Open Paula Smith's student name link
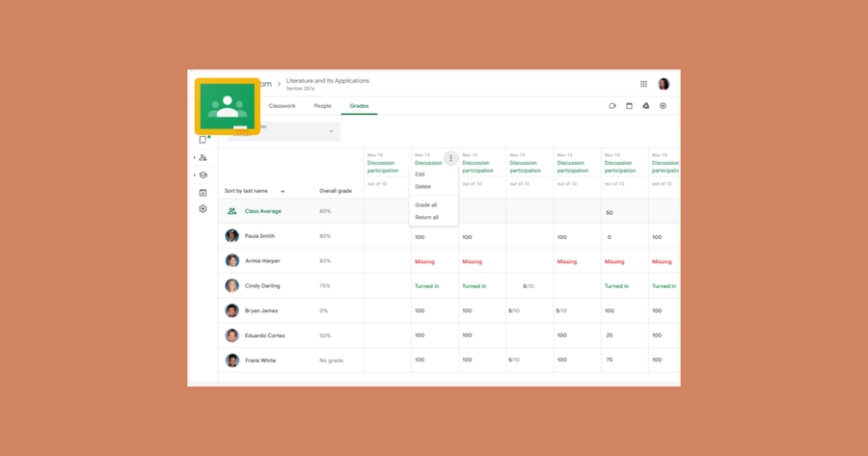The width and height of the screenshot is (868, 456). [x=259, y=236]
